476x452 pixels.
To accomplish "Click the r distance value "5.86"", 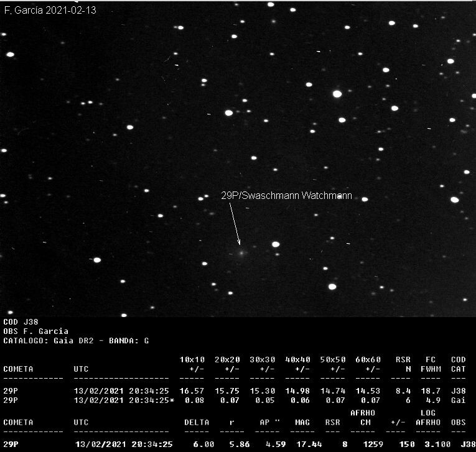I will coord(240,445).
